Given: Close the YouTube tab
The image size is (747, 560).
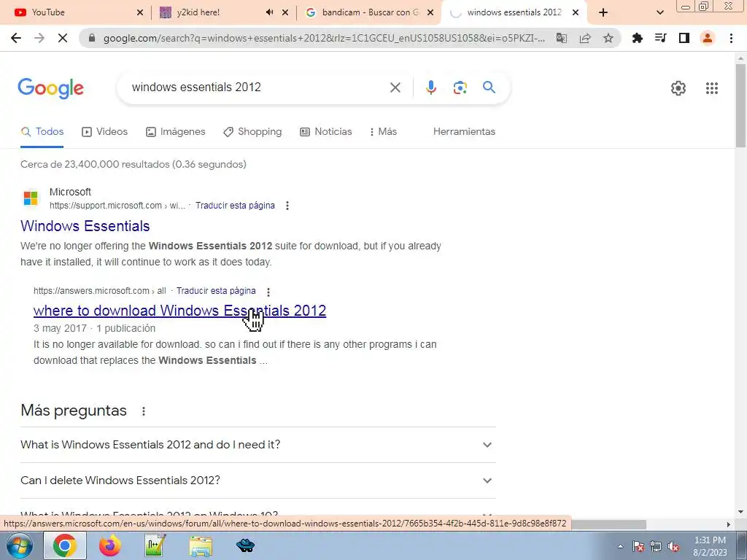Looking at the screenshot, I should (x=140, y=12).
